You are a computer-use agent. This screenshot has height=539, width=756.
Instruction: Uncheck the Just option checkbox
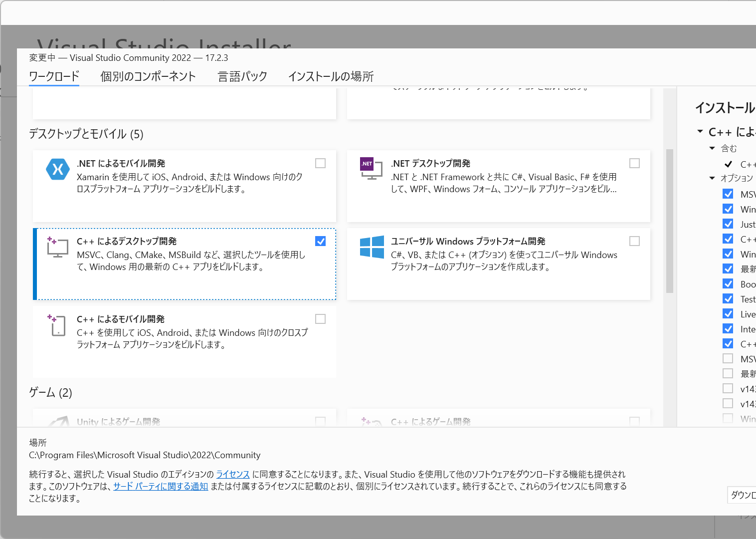[x=728, y=224]
